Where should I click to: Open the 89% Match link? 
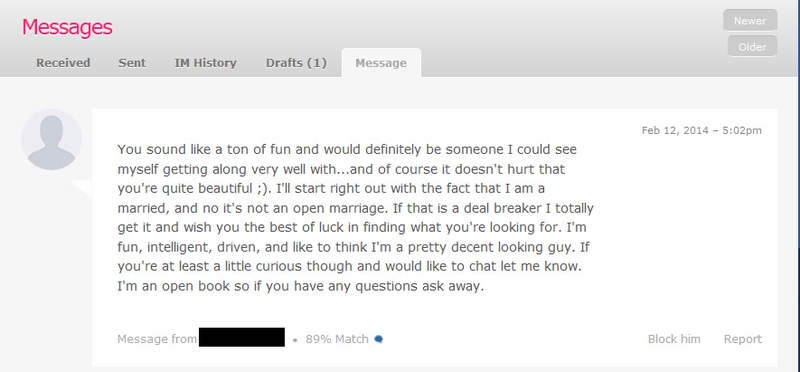tap(337, 339)
